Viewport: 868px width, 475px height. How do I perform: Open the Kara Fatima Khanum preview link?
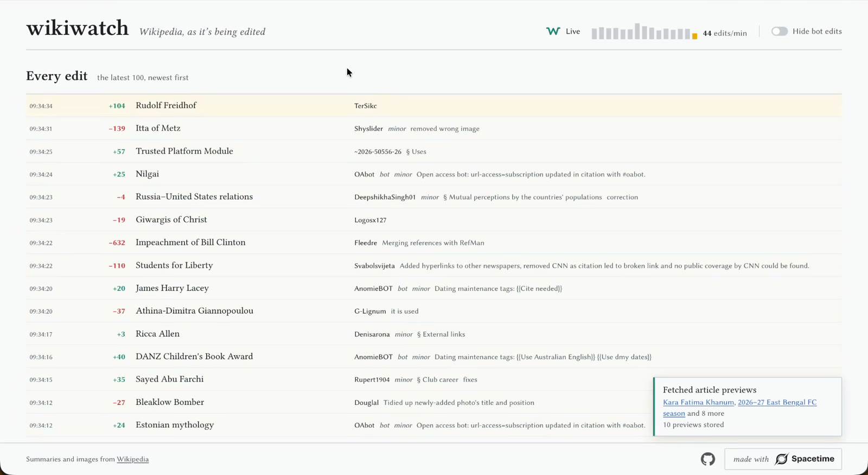[698, 402]
